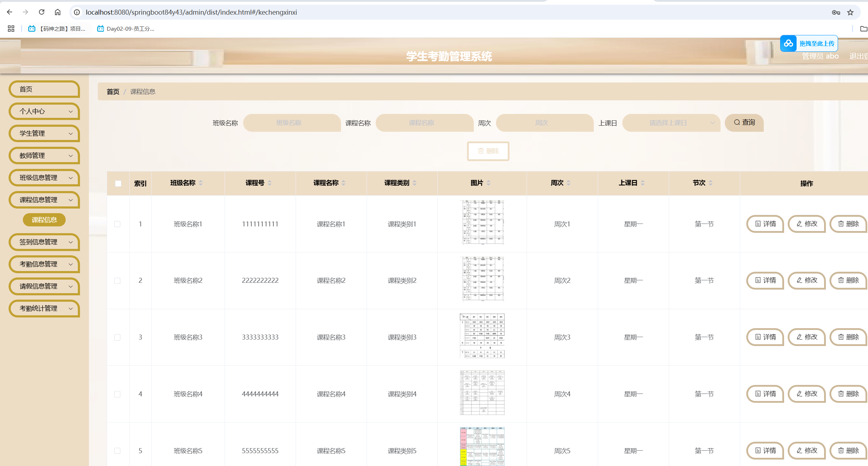Click 修改 for 班级名称2 row
Screen dimensions: 868x466
coord(807,280)
